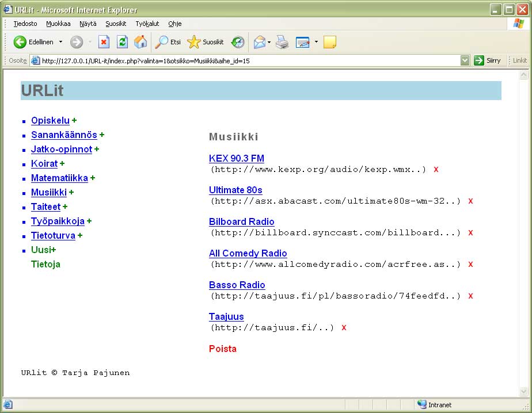Open the Etsi search tool
Screen dimensions: 532x413
(168, 42)
